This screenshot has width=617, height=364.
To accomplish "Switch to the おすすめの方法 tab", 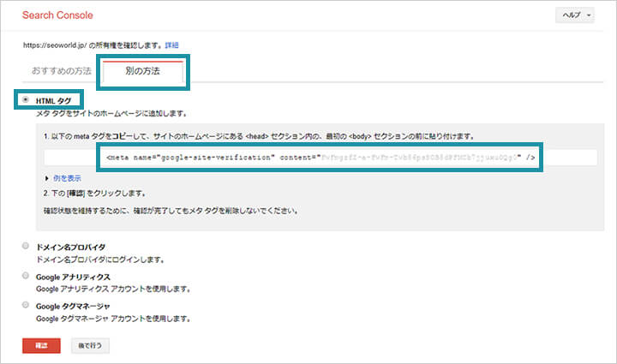I will pos(62,71).
